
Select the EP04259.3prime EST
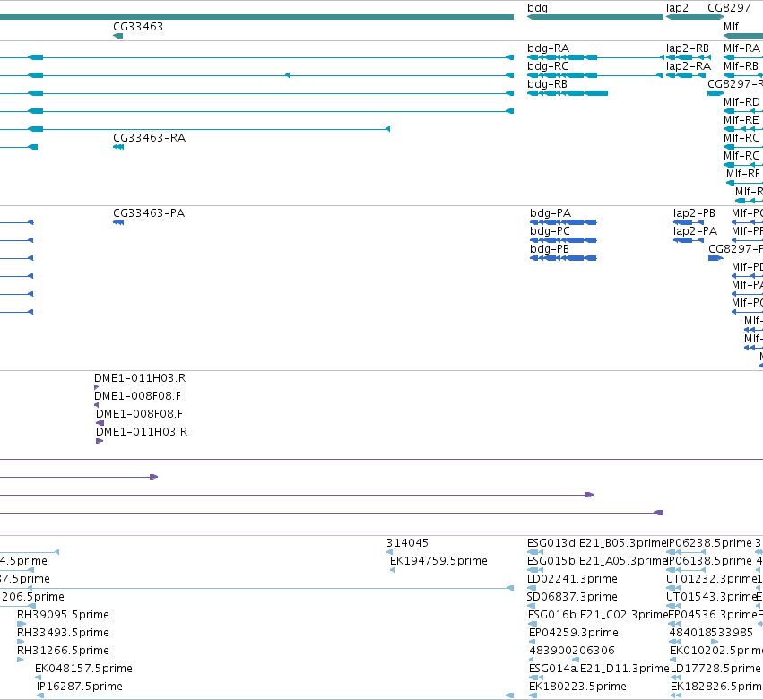click(532, 642)
